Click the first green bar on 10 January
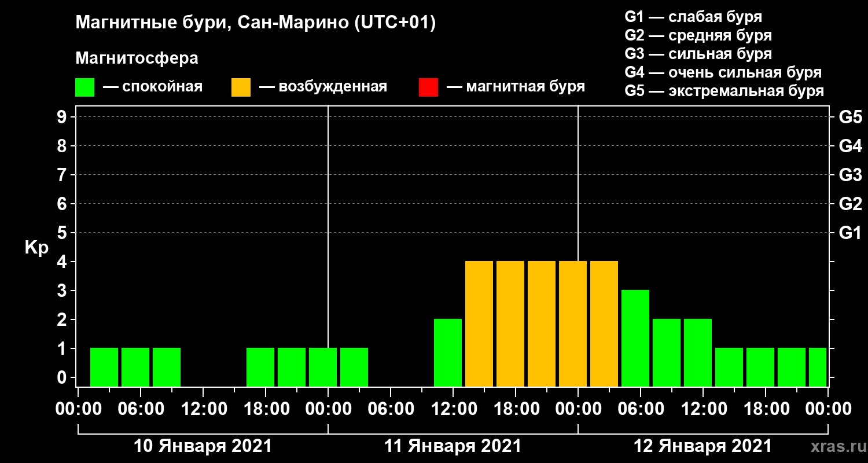The image size is (868, 463). [104, 367]
